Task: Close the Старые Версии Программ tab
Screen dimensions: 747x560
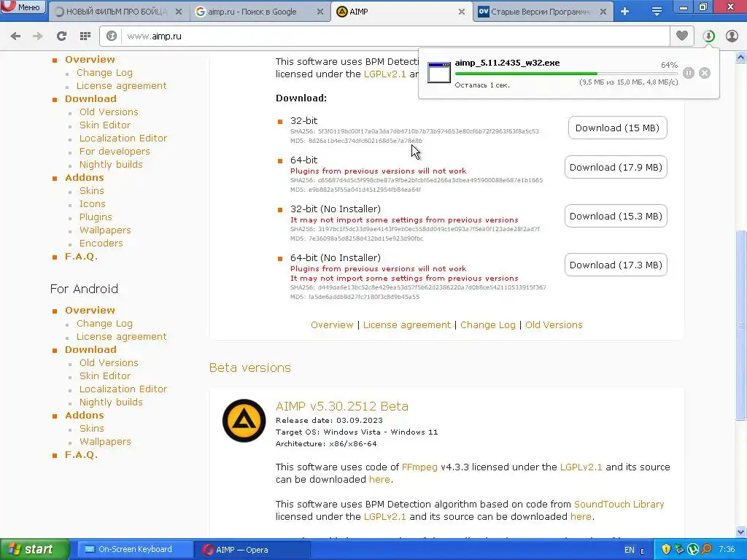Action: [x=603, y=12]
